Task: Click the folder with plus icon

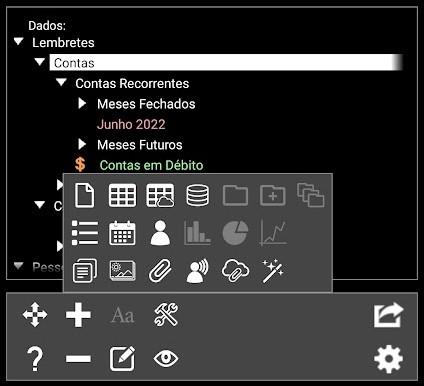Action: 273,195
